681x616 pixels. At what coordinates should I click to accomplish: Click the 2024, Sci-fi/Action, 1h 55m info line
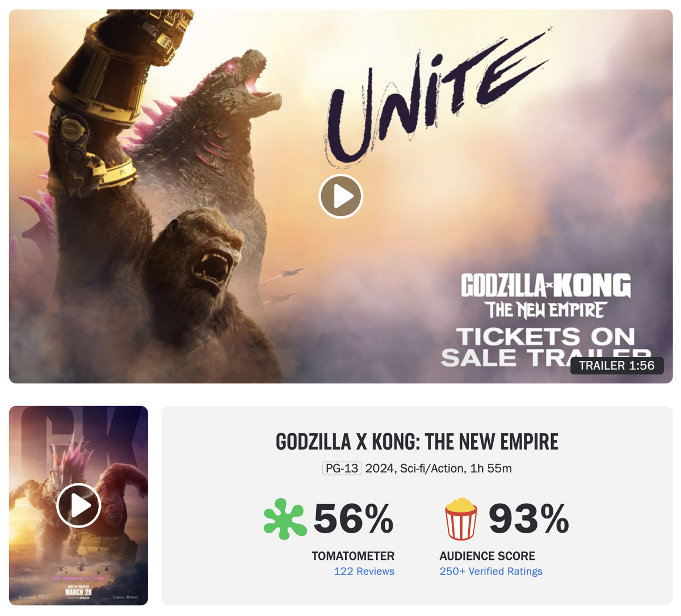point(439,469)
